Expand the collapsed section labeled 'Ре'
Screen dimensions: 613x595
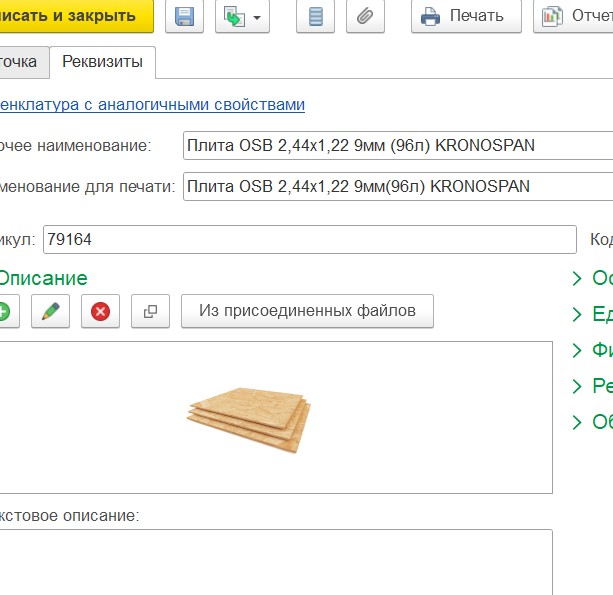(591, 386)
